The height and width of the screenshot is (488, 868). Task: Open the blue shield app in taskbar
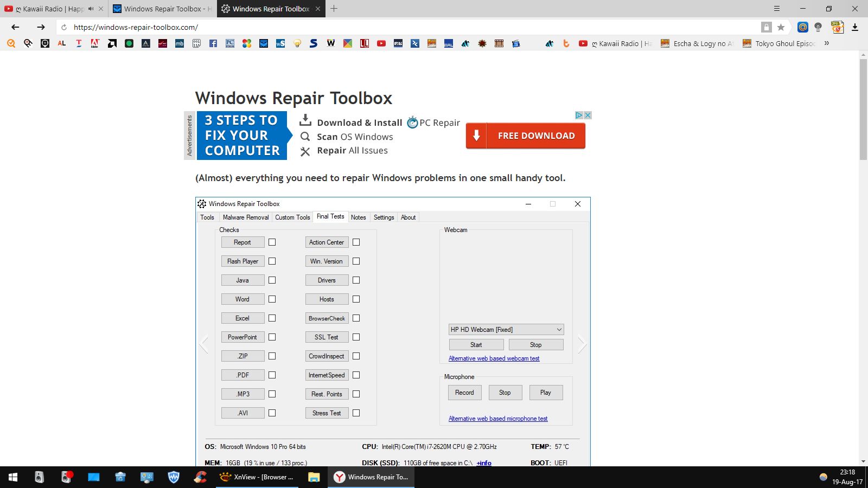click(x=174, y=477)
